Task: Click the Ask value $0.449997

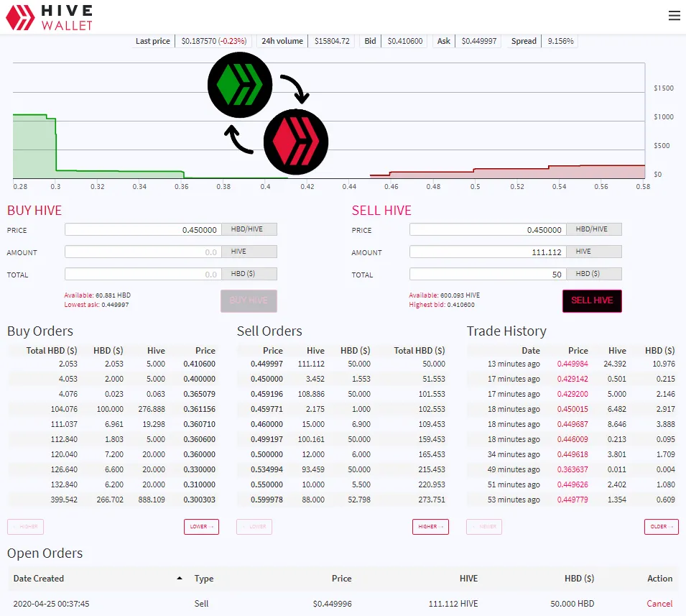Action: point(478,41)
